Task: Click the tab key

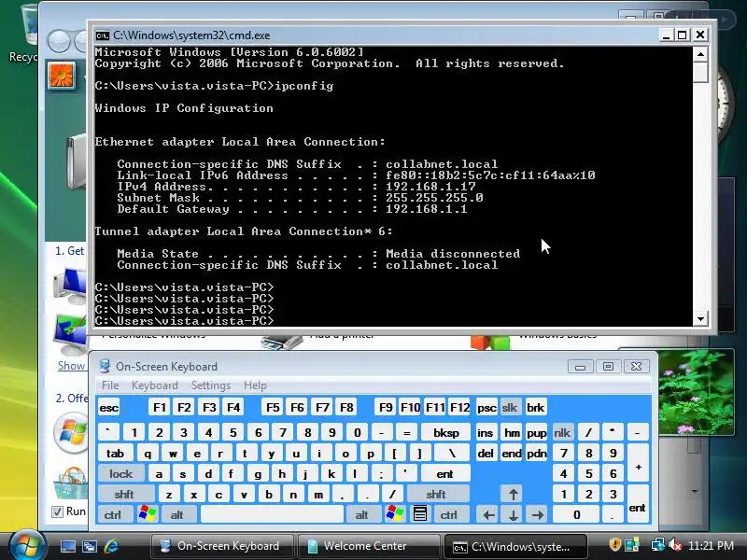Action: pyautogui.click(x=115, y=454)
